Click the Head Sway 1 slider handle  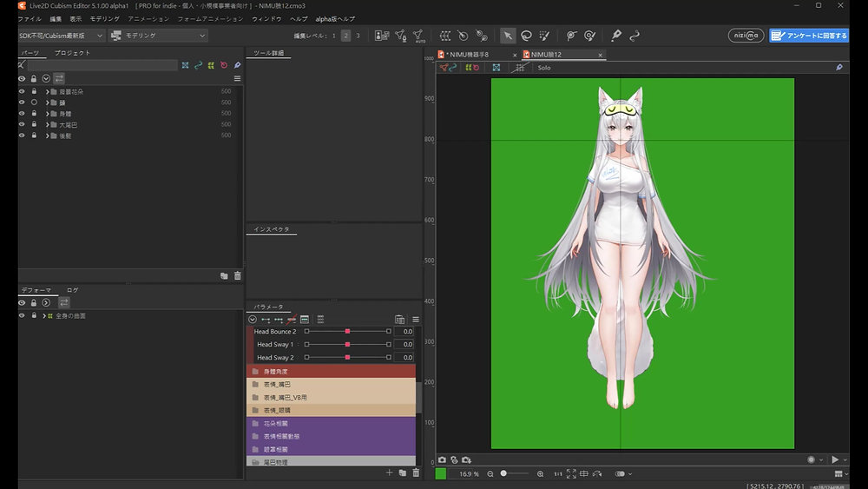tap(348, 345)
